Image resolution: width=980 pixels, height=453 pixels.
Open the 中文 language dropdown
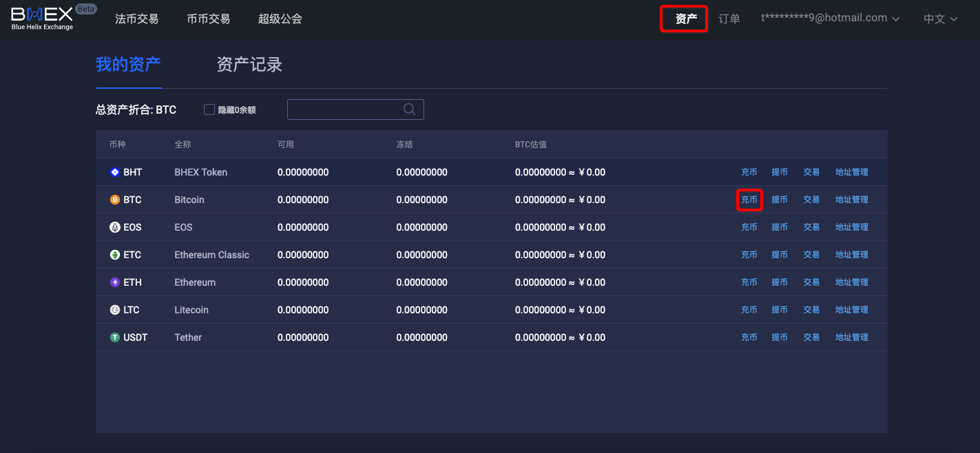(x=940, y=19)
